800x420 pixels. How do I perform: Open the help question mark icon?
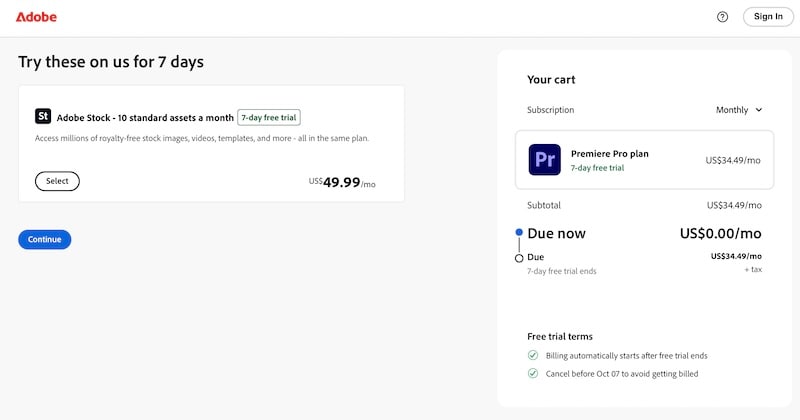723,17
